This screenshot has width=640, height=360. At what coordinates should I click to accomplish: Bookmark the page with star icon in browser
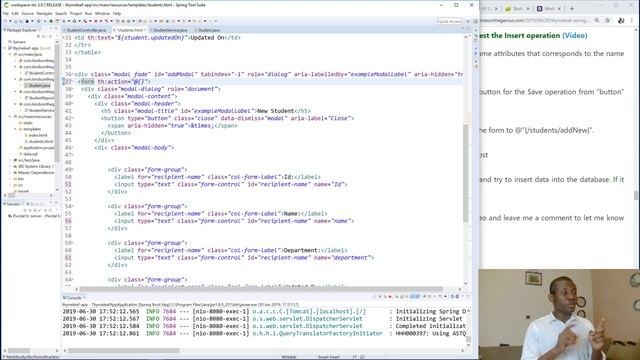tap(607, 20)
